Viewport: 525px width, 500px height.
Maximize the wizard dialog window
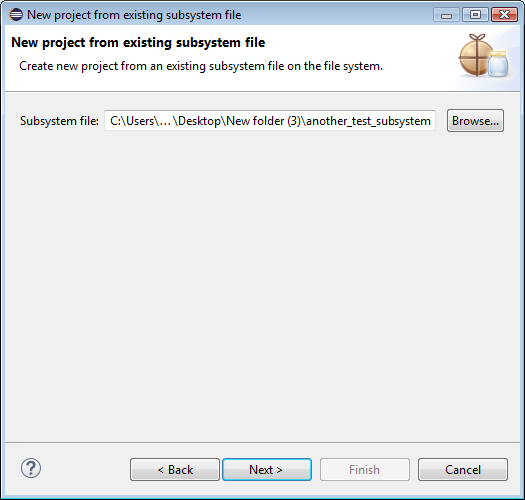click(475, 15)
